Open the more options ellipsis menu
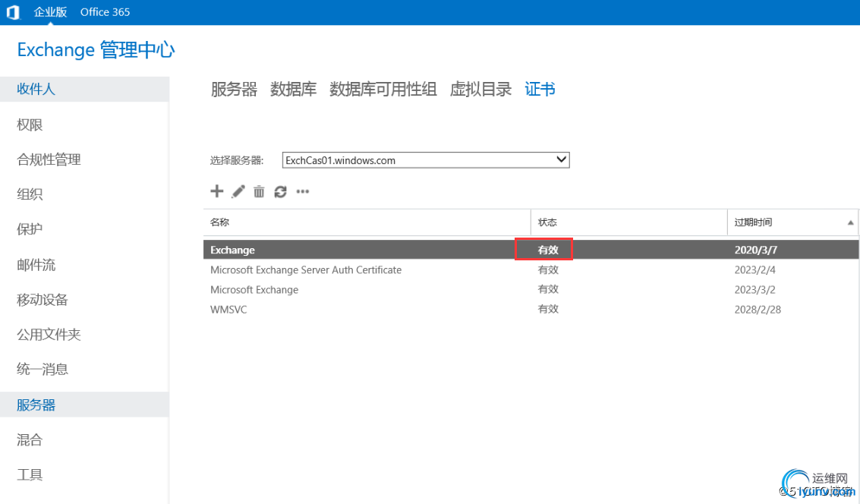 303,191
